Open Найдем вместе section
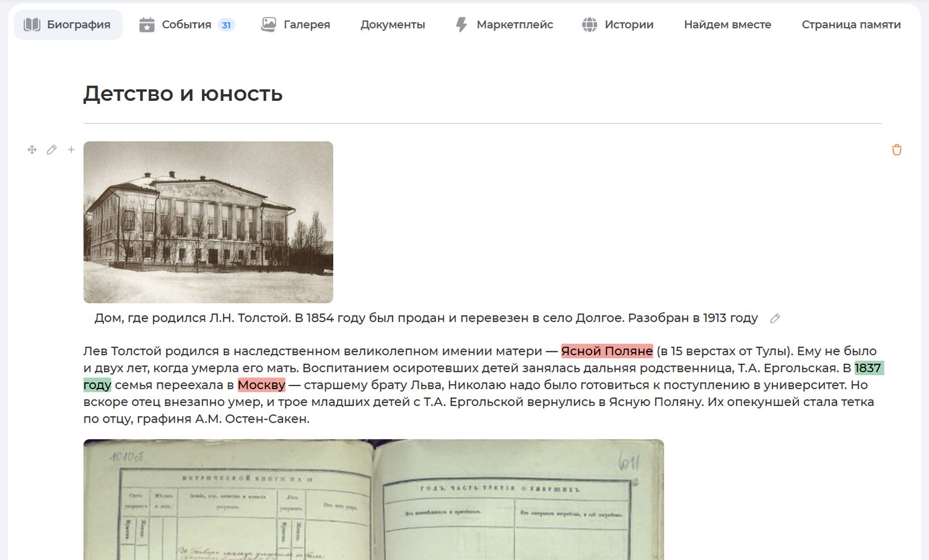The width and height of the screenshot is (929, 560). tap(728, 25)
